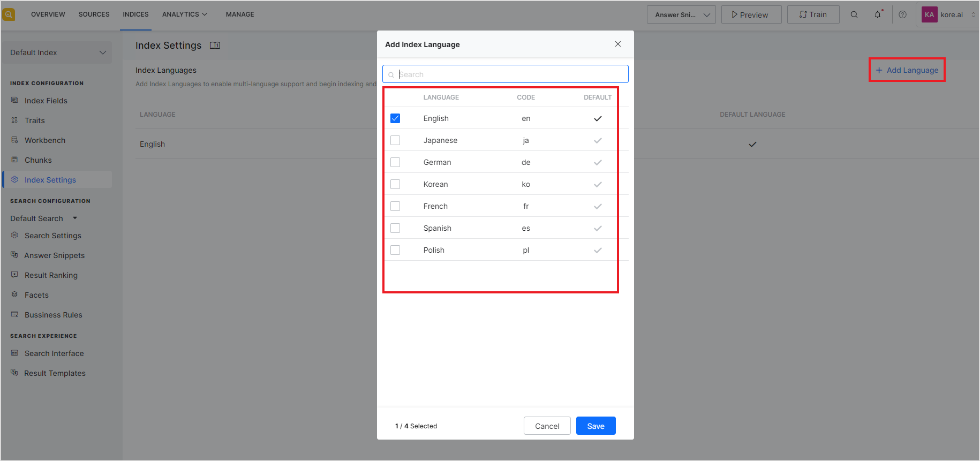Click the 'Spanish' language name
Screen dimensions: 980x461
[x=438, y=228]
